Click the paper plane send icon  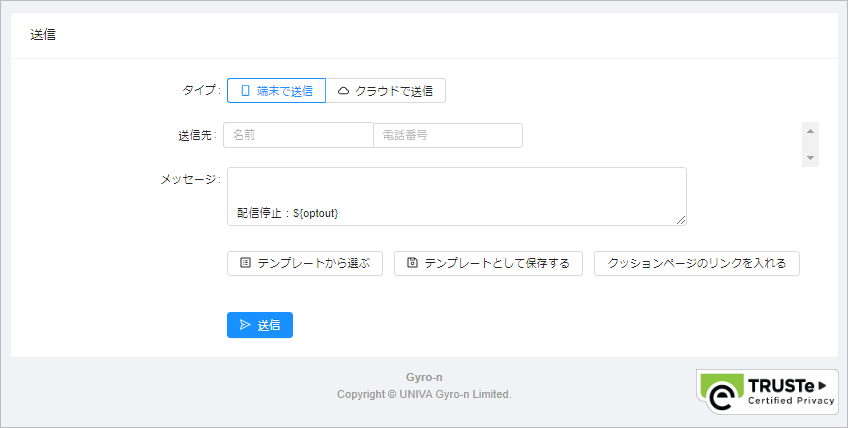pyautogui.click(x=245, y=325)
